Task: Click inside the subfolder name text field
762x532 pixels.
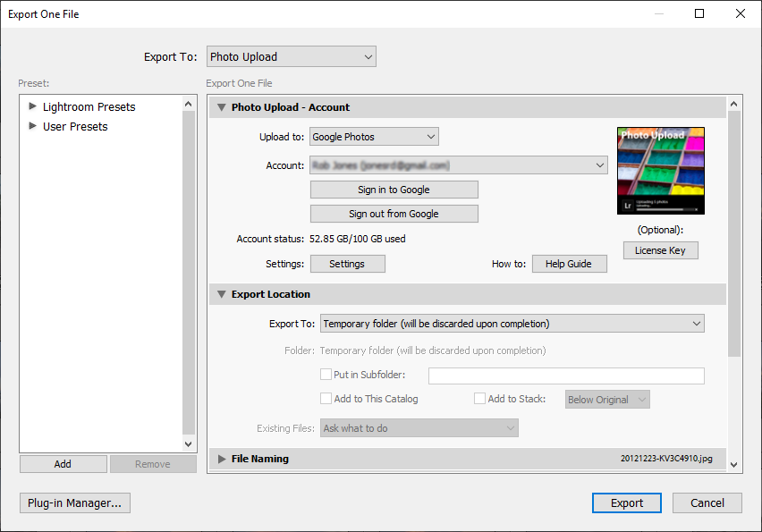Action: coord(566,376)
